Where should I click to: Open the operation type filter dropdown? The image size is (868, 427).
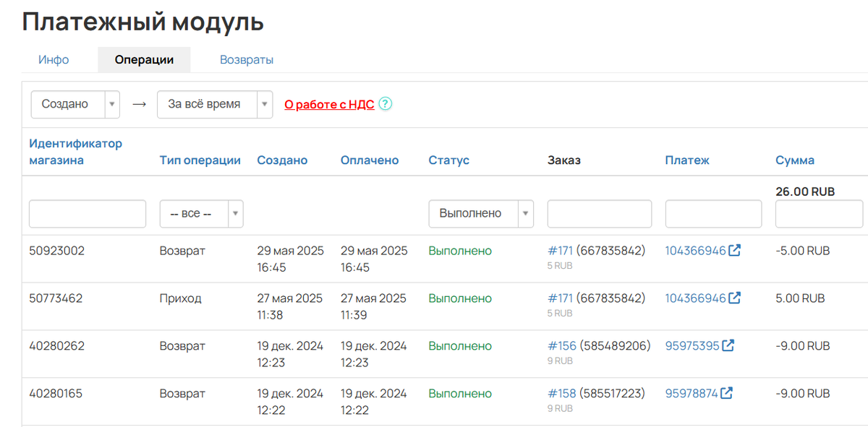tap(202, 214)
